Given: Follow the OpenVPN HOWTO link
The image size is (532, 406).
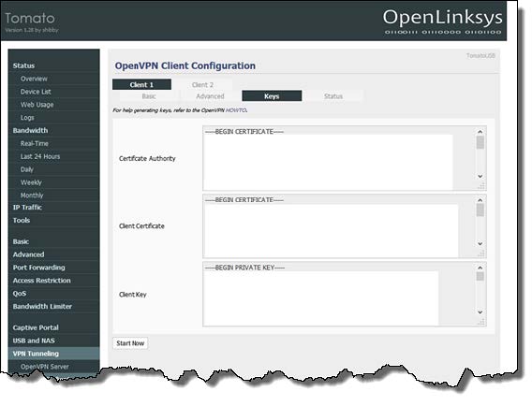Looking at the screenshot, I should tap(236, 110).
